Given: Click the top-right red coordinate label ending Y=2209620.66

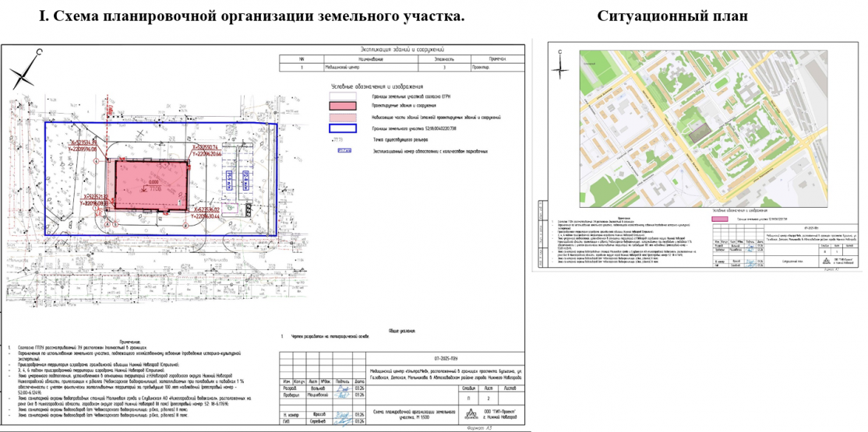Looking at the screenshot, I should (207, 151).
